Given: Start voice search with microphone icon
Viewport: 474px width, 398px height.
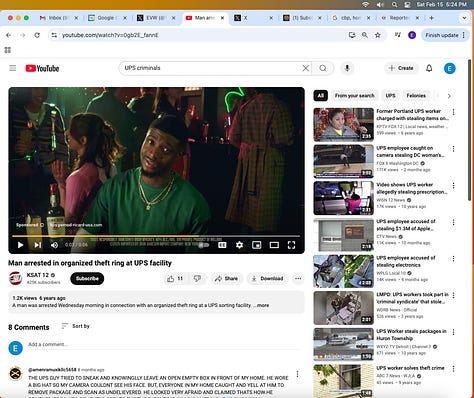Looking at the screenshot, I should pos(347,68).
